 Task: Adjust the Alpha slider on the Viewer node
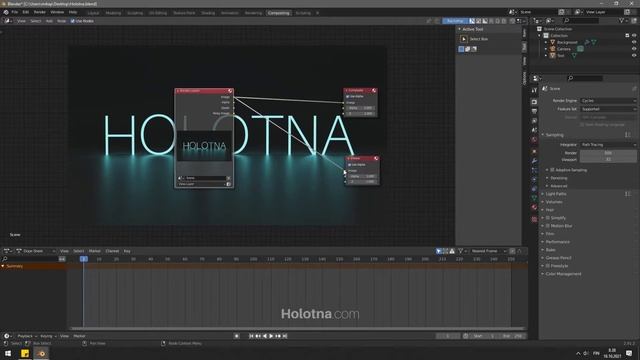(362, 176)
